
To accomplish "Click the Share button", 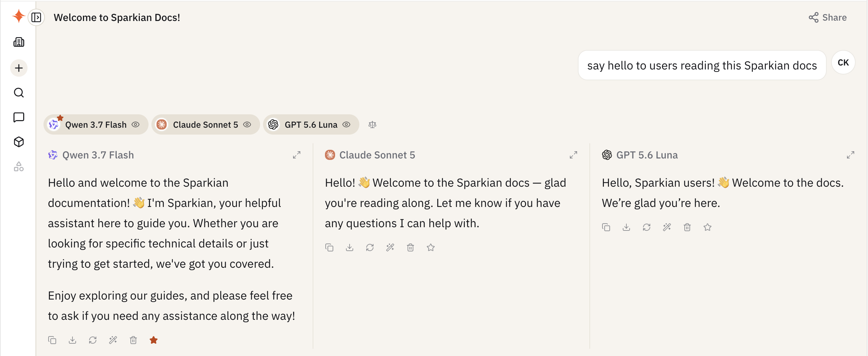I will pos(828,17).
